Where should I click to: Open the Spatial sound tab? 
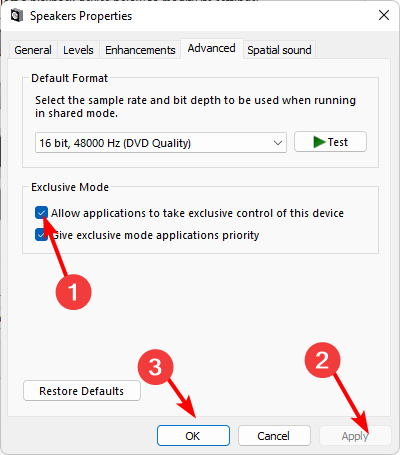279,50
